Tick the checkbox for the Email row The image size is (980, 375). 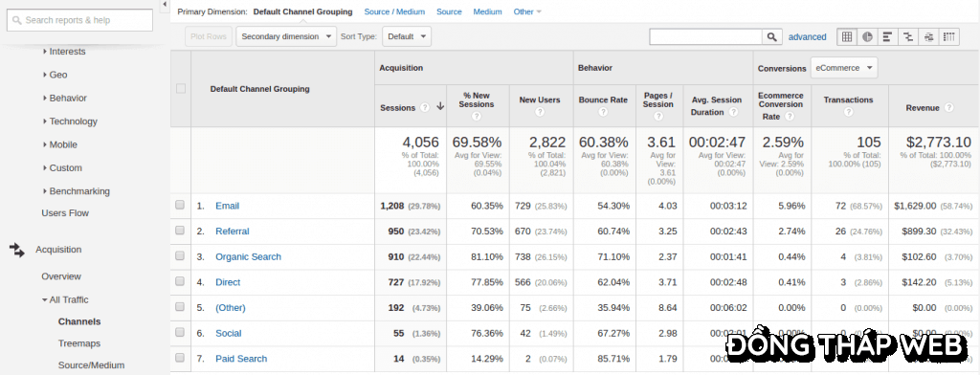180,205
